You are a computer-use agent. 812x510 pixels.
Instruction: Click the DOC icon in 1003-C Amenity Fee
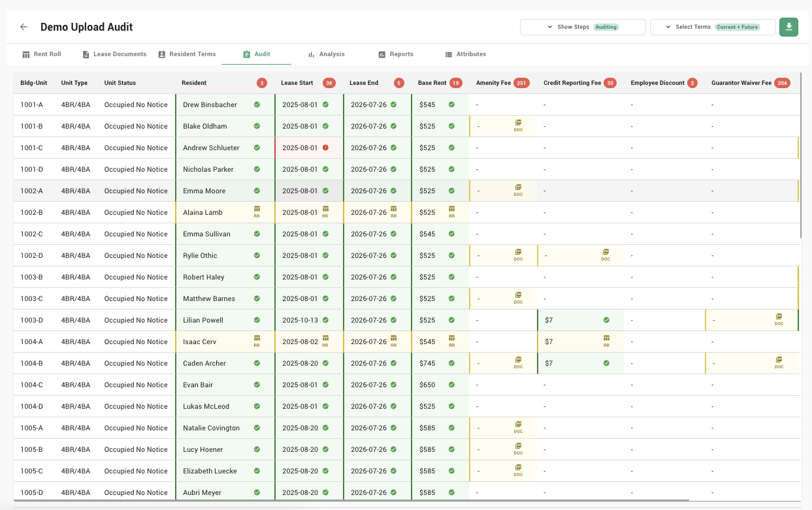coord(518,298)
